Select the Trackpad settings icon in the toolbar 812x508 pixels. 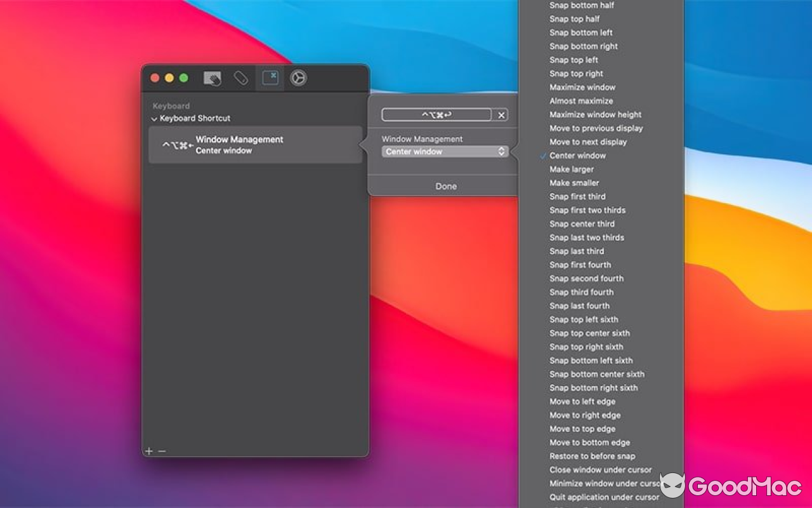coord(213,77)
